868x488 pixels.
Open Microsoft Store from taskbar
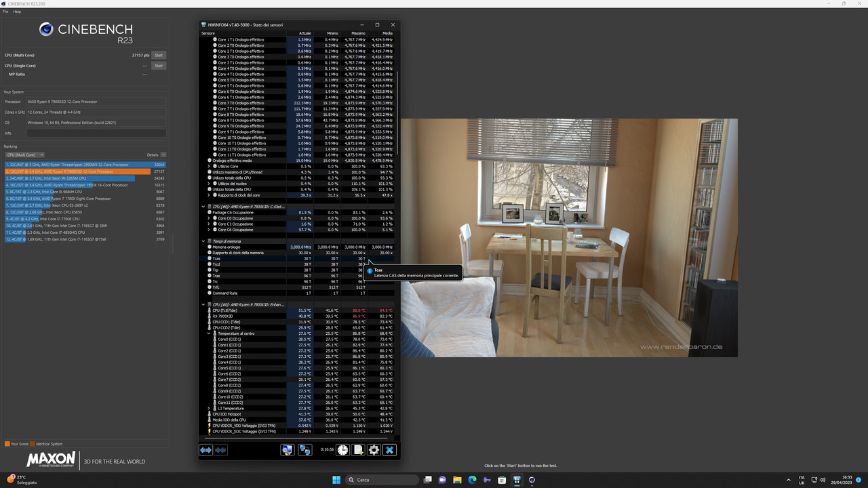(x=502, y=480)
